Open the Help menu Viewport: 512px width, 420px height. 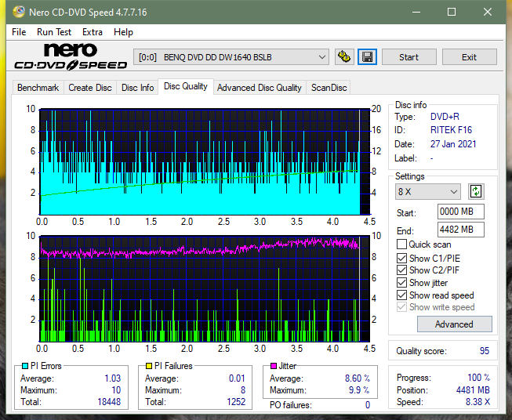123,32
